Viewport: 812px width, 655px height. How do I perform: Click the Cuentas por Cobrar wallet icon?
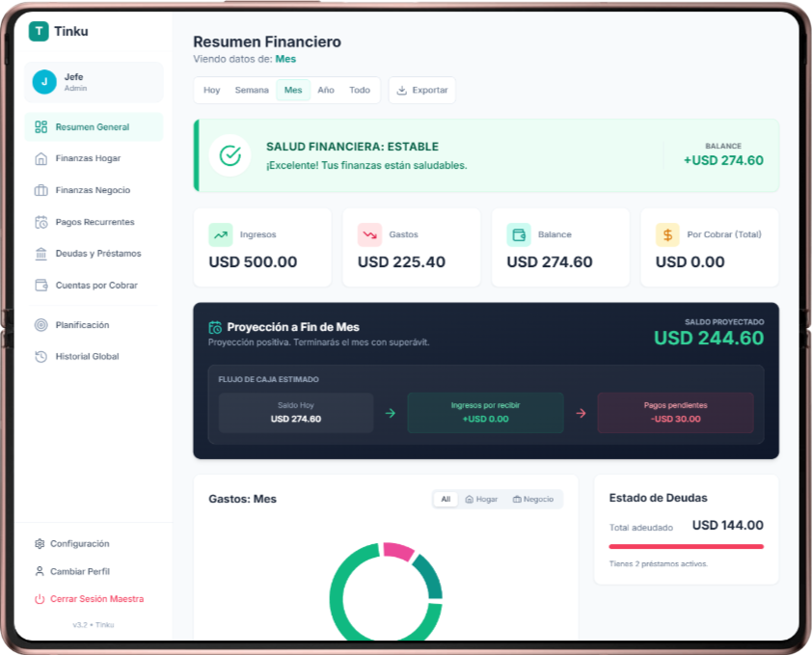click(x=41, y=285)
